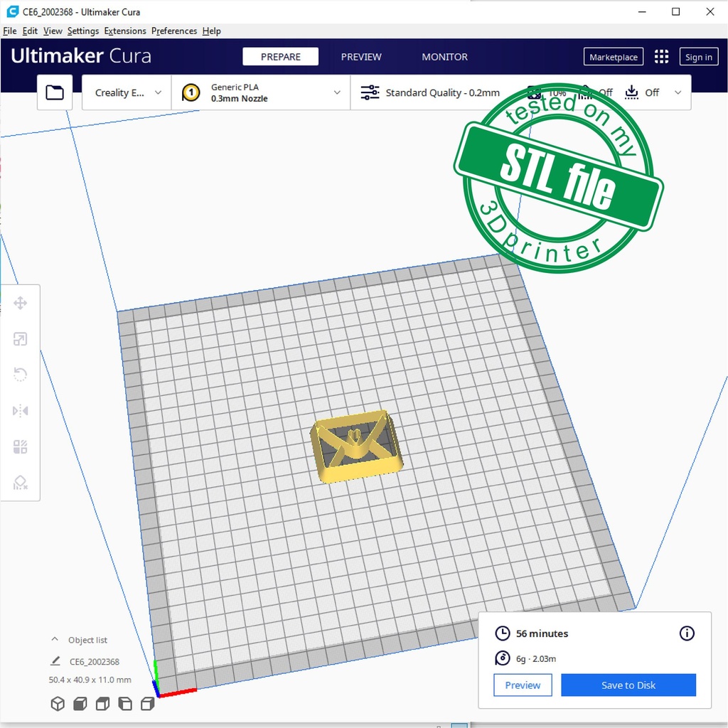This screenshot has width=728, height=728.
Task: Switch to the 3D view cube
Action: (x=58, y=704)
